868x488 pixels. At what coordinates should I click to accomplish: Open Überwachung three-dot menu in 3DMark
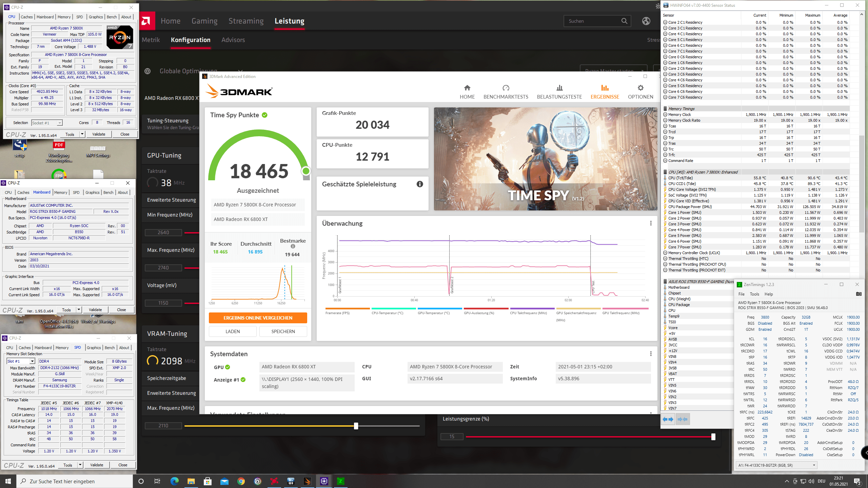pyautogui.click(x=651, y=223)
